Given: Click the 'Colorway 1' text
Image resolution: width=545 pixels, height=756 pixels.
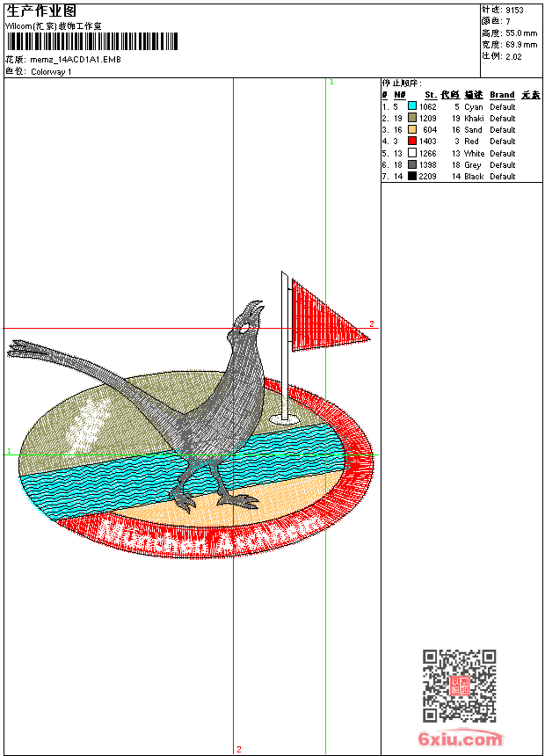Looking at the screenshot, I should (x=51, y=72).
